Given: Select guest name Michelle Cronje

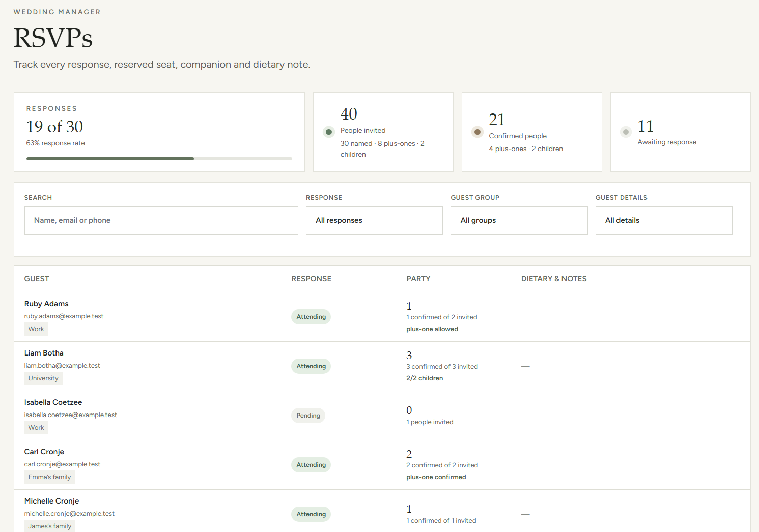Looking at the screenshot, I should [52, 501].
